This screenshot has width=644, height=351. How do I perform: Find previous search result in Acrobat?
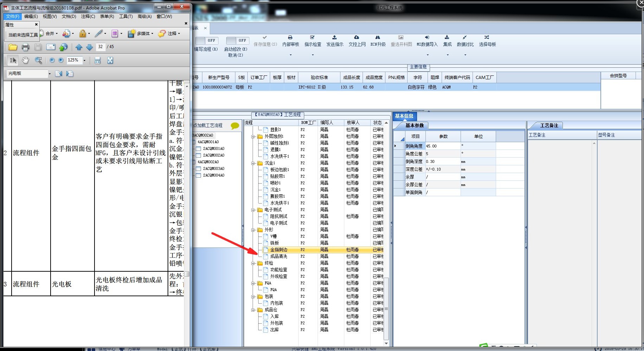pyautogui.click(x=59, y=74)
